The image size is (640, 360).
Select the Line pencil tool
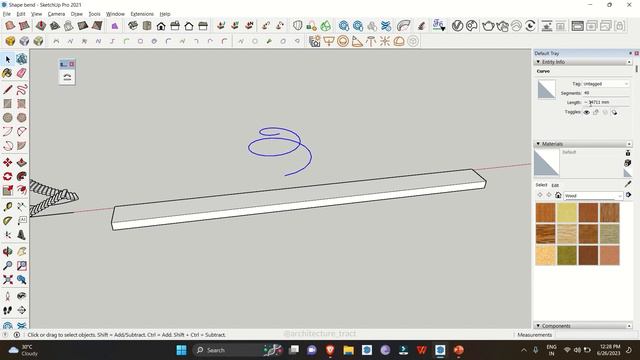[x=8, y=89]
